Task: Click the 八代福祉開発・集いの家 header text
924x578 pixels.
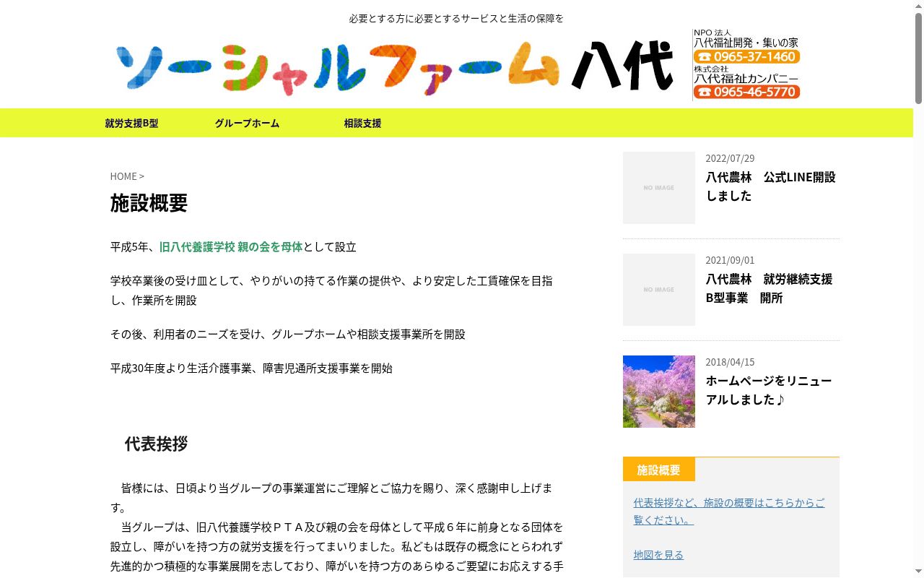Action: point(746,43)
